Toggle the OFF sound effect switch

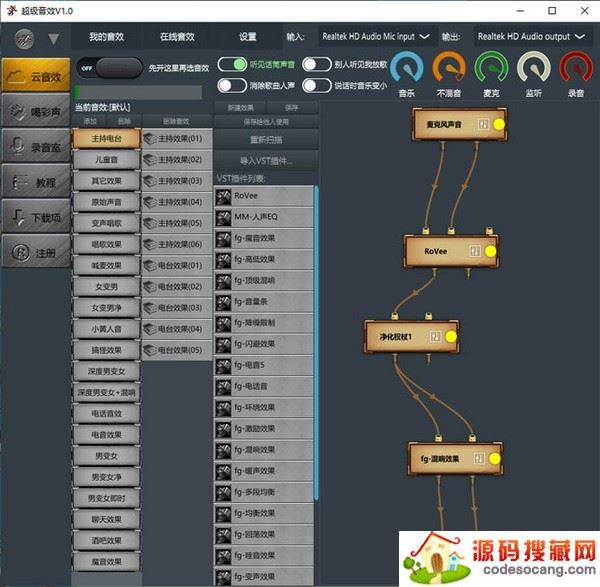(109, 67)
